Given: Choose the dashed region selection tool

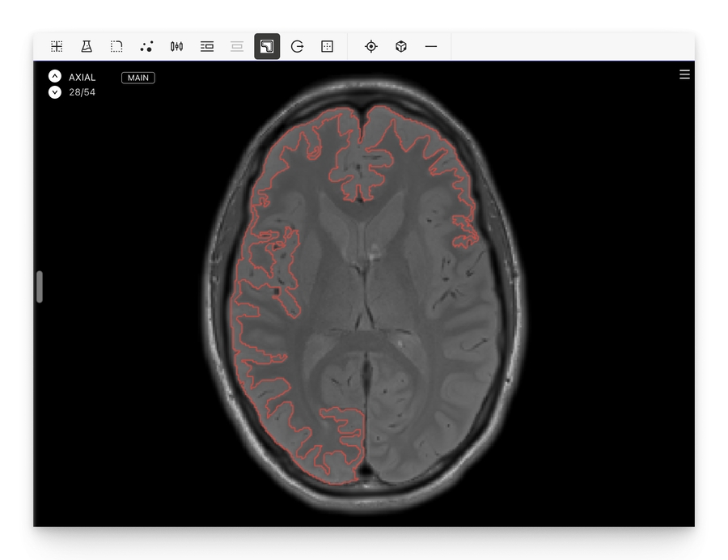Looking at the screenshot, I should [116, 47].
